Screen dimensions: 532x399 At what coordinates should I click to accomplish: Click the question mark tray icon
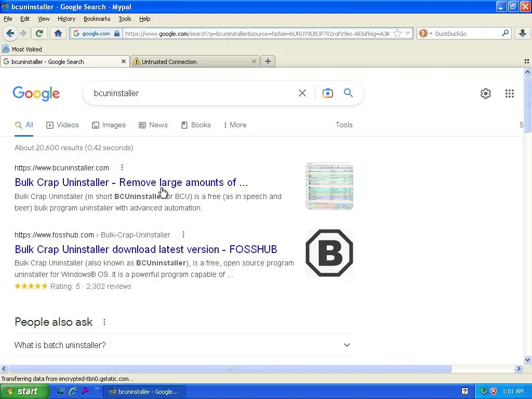coord(464,391)
